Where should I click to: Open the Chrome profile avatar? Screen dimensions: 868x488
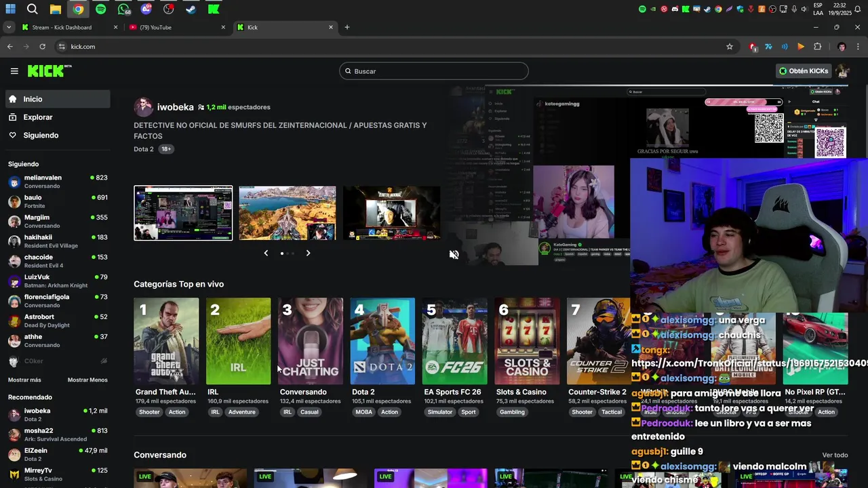pyautogui.click(x=842, y=47)
